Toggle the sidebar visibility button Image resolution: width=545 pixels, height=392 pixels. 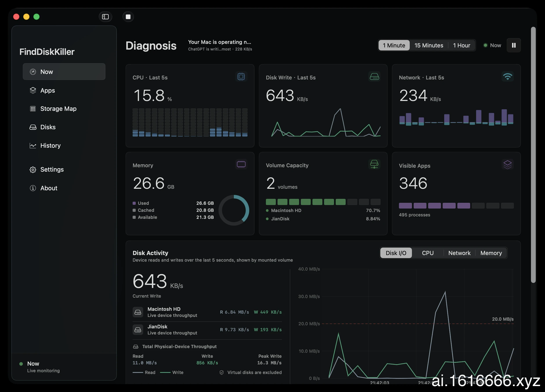(x=105, y=17)
